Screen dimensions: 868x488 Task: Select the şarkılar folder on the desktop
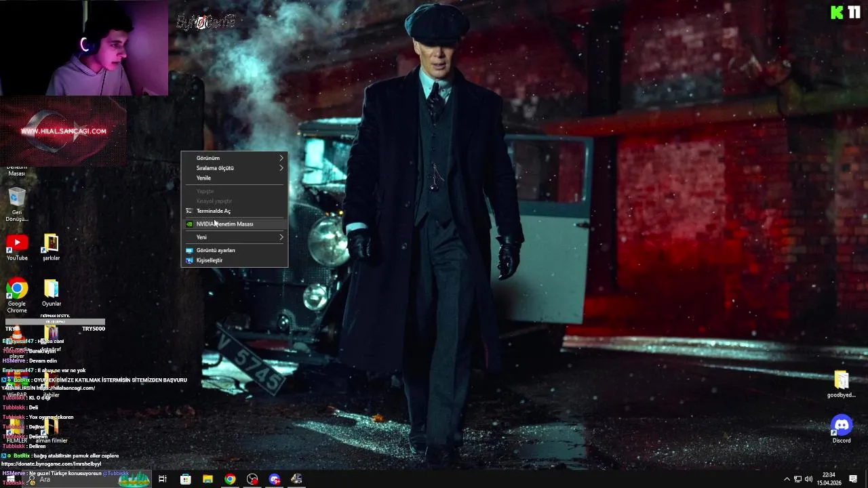pyautogui.click(x=51, y=247)
